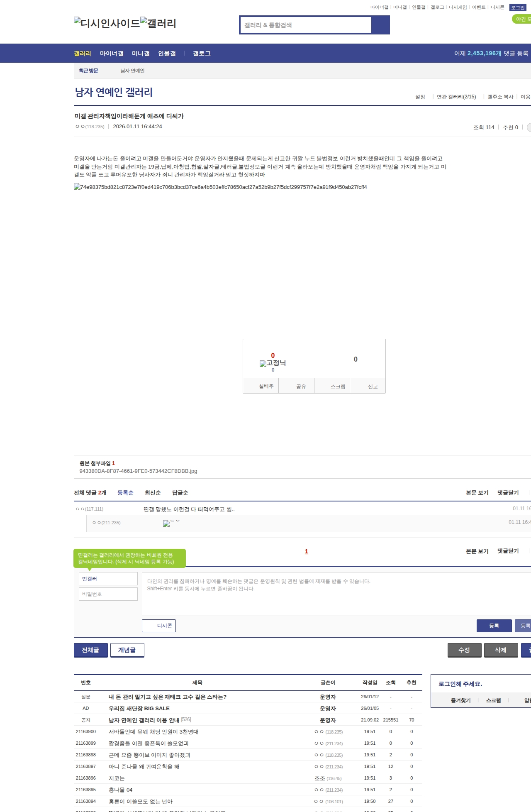Image resolution: width=531 pixels, height=812 pixels.
Task: Sort comments by 답글순
Action: 180,493
